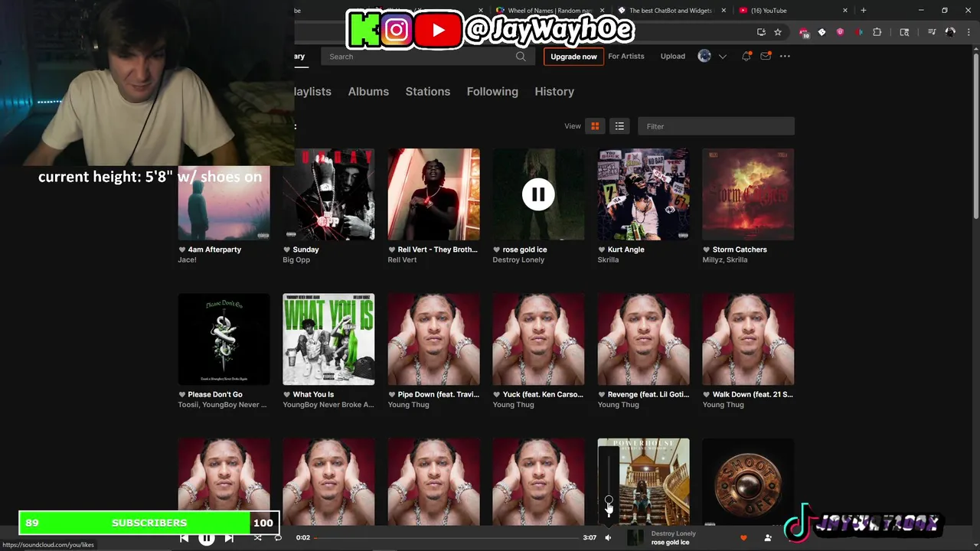Open SoundCloud messages envelope

click(765, 56)
